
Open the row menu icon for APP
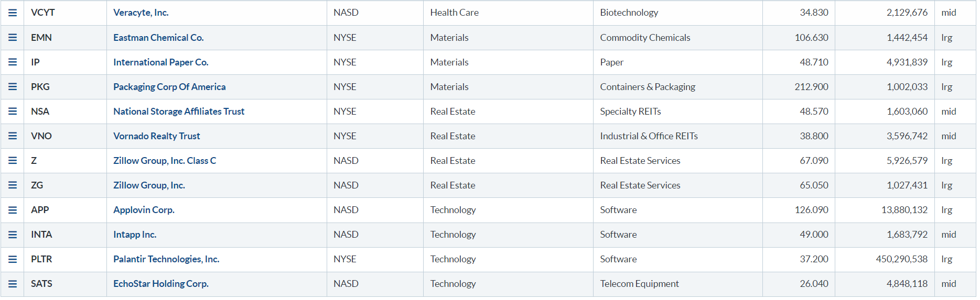pos(13,210)
